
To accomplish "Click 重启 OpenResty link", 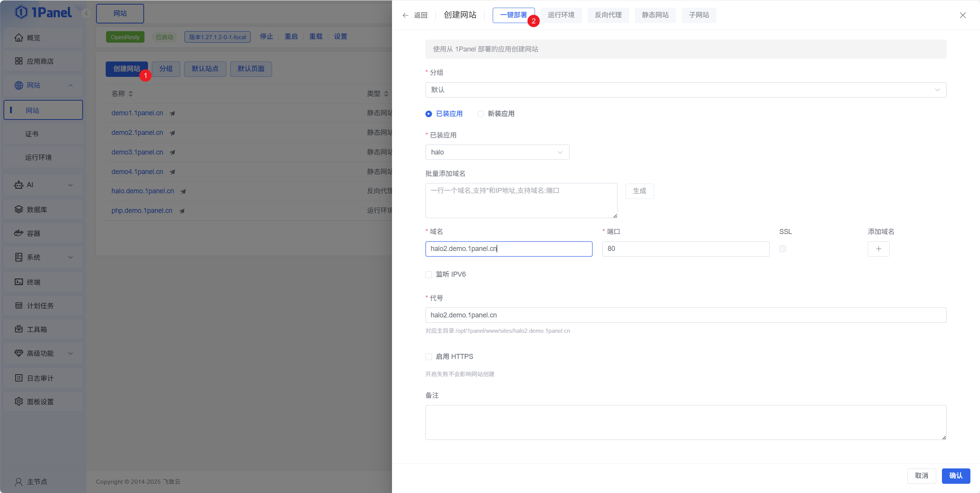I will point(291,37).
